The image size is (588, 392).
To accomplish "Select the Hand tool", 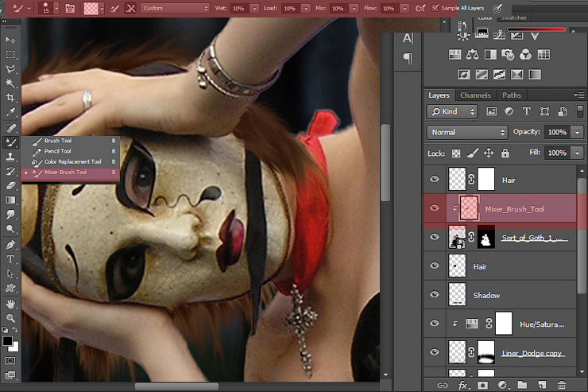I will click(x=11, y=304).
